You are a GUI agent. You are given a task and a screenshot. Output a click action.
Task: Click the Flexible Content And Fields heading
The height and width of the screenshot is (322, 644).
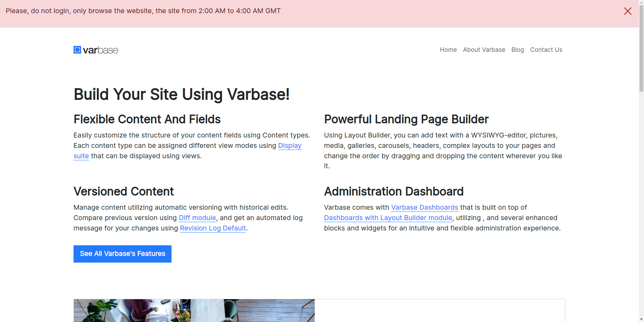coord(147,119)
